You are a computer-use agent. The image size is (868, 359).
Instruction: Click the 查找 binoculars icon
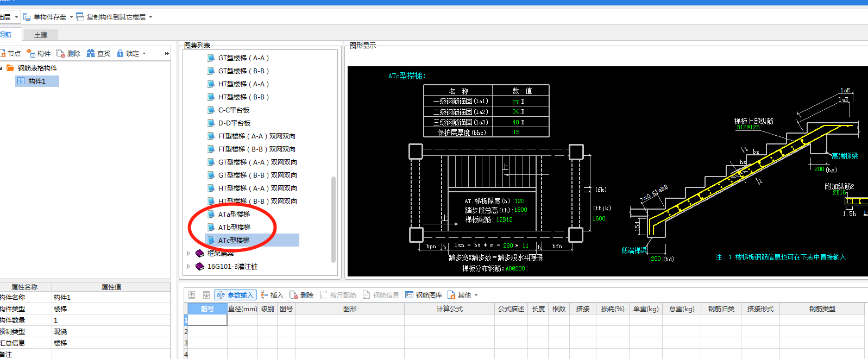91,53
